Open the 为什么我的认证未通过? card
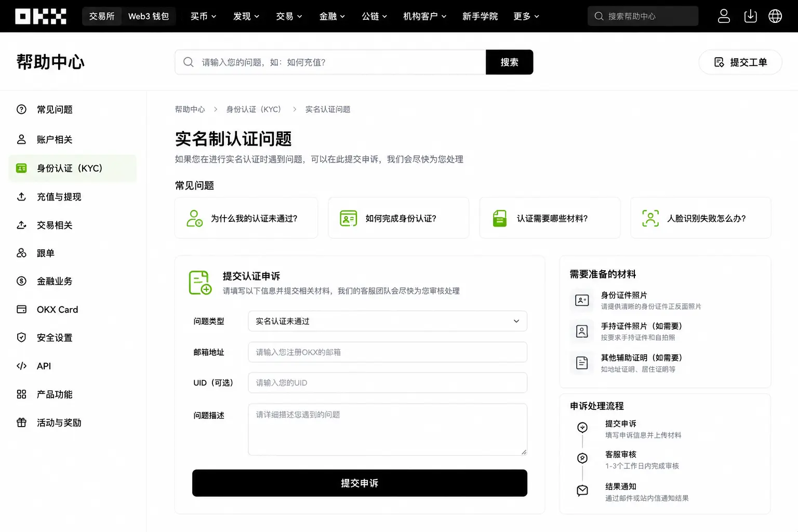This screenshot has width=798, height=532. coord(246,218)
